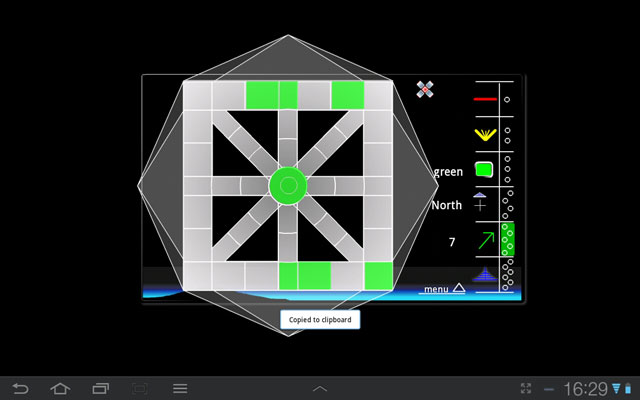
Task: Open the recent apps button
Action: pyautogui.click(x=100, y=389)
